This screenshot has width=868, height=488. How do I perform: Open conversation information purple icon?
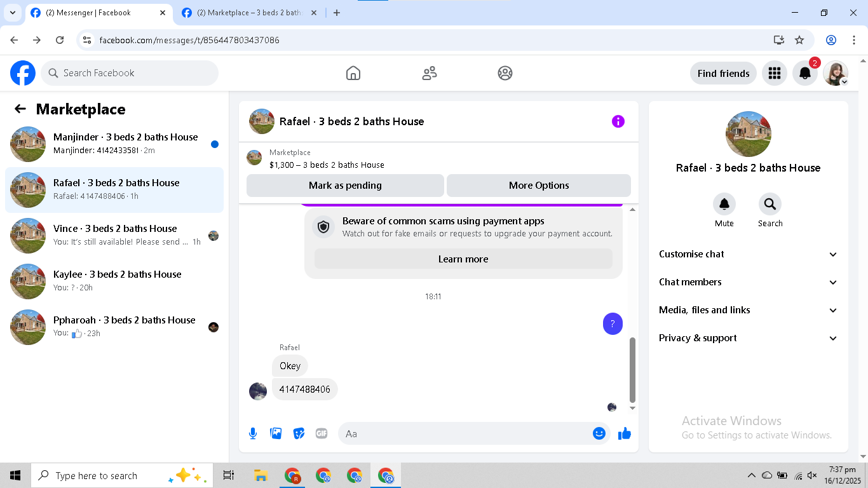(x=618, y=121)
